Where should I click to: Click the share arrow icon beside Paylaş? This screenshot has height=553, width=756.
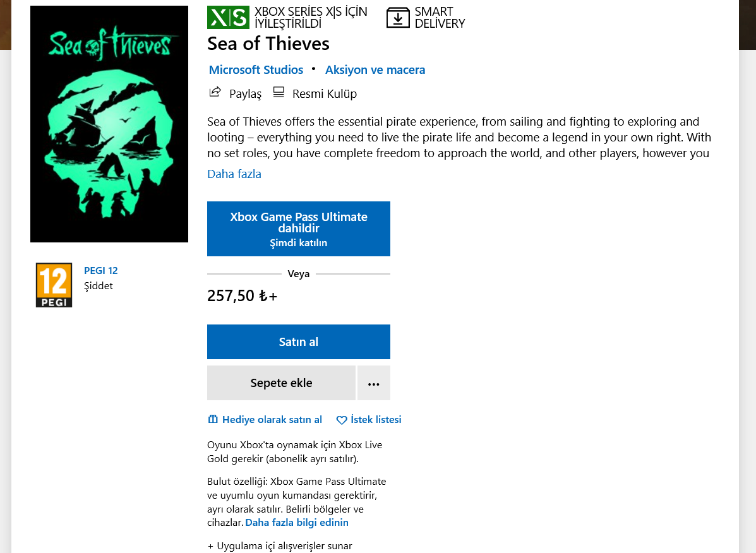tap(215, 92)
